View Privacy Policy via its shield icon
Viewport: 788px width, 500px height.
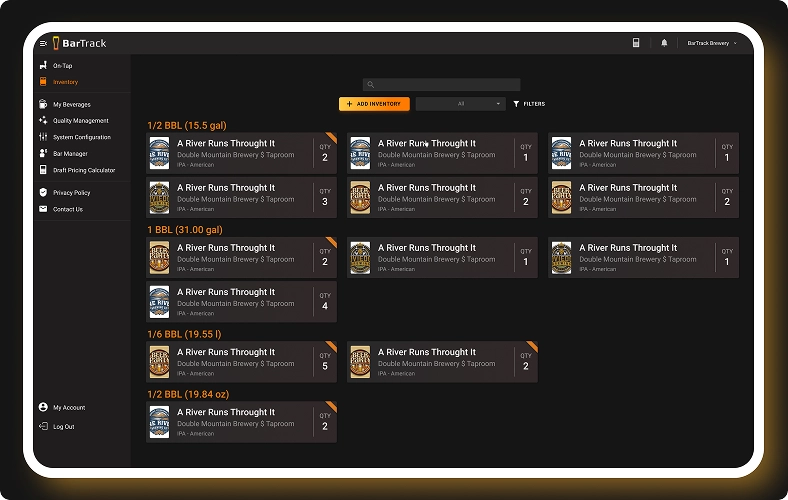tap(43, 192)
